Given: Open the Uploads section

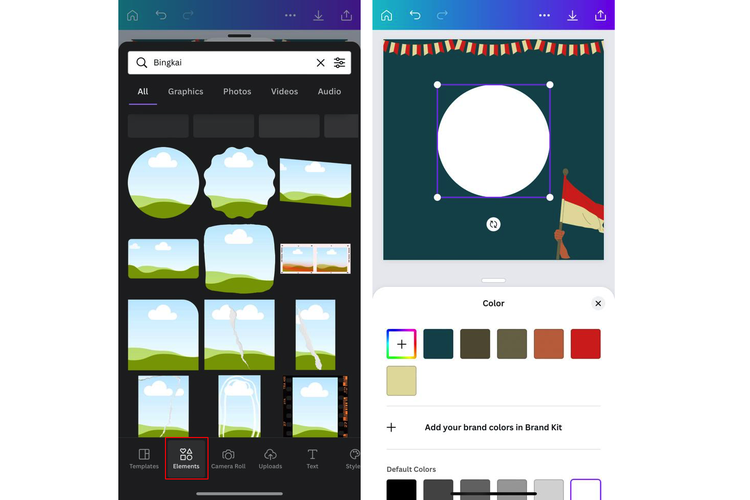Looking at the screenshot, I should pyautogui.click(x=270, y=458).
